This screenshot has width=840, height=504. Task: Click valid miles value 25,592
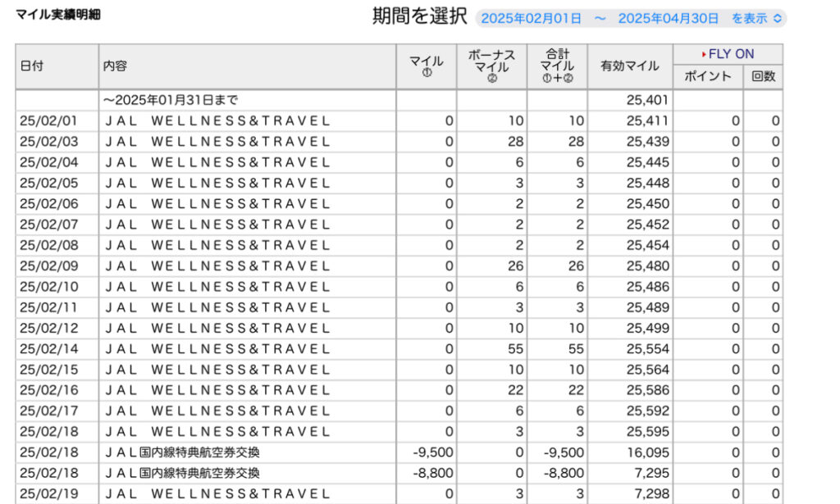point(648,411)
